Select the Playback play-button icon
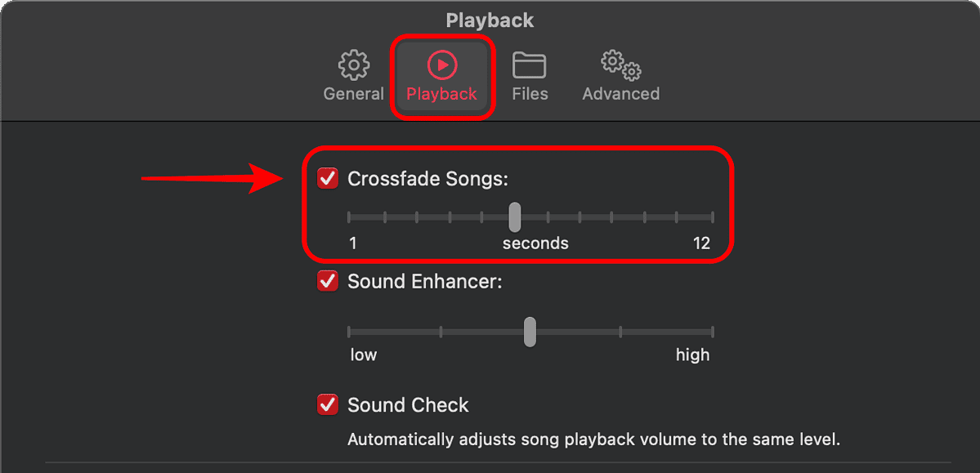 point(442,65)
